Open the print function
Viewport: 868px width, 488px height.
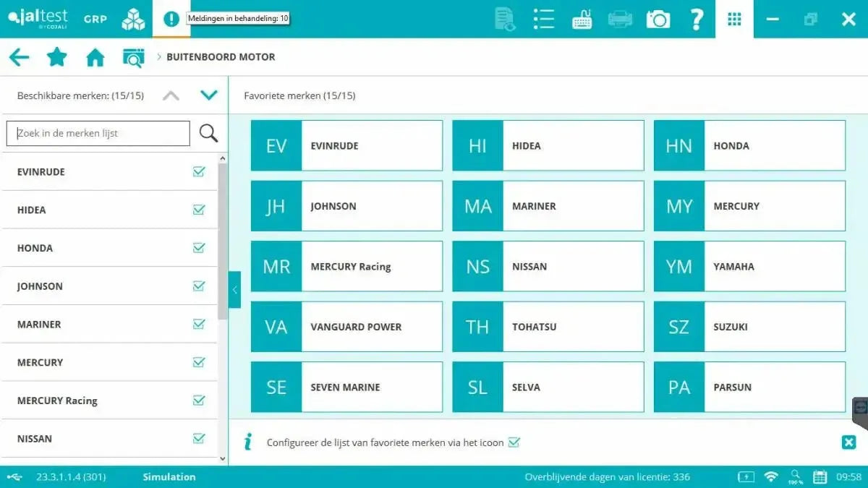(620, 19)
